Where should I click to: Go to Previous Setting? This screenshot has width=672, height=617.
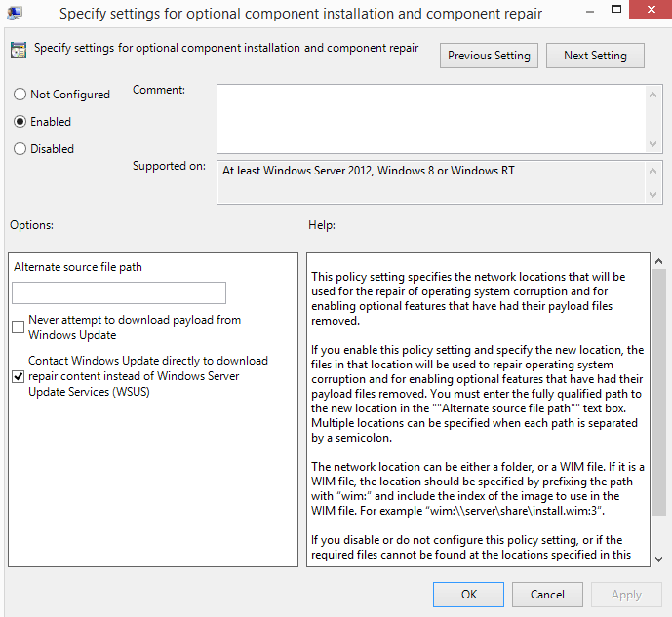[489, 56]
